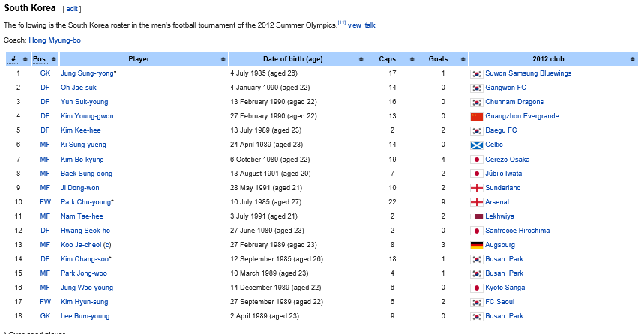Open coach Hong Myung-bo's page
Screen dimensions: 644x334
click(x=54, y=40)
